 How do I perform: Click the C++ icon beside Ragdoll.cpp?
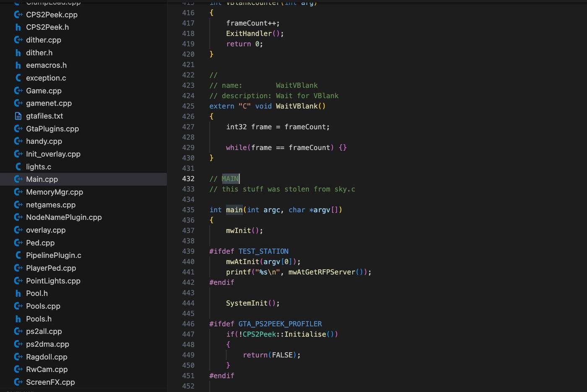[x=18, y=357]
